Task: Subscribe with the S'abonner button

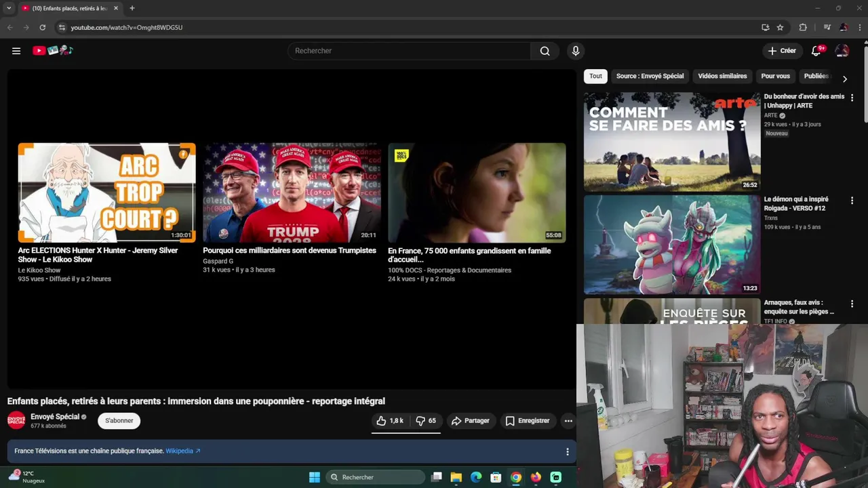Action: (119, 421)
